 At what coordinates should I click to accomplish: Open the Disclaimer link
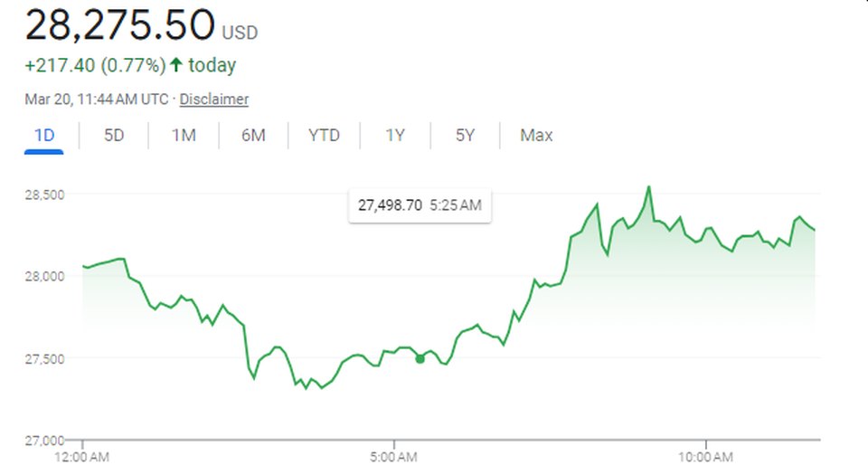(214, 100)
